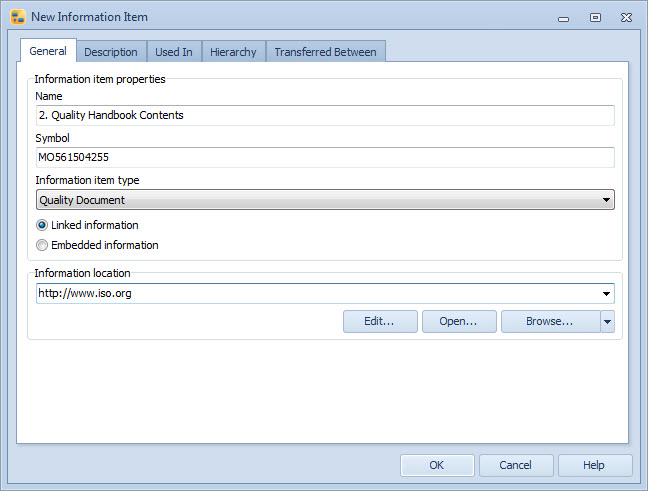Confirm the dialog with OK
This screenshot has height=491, width=648.
coord(437,465)
